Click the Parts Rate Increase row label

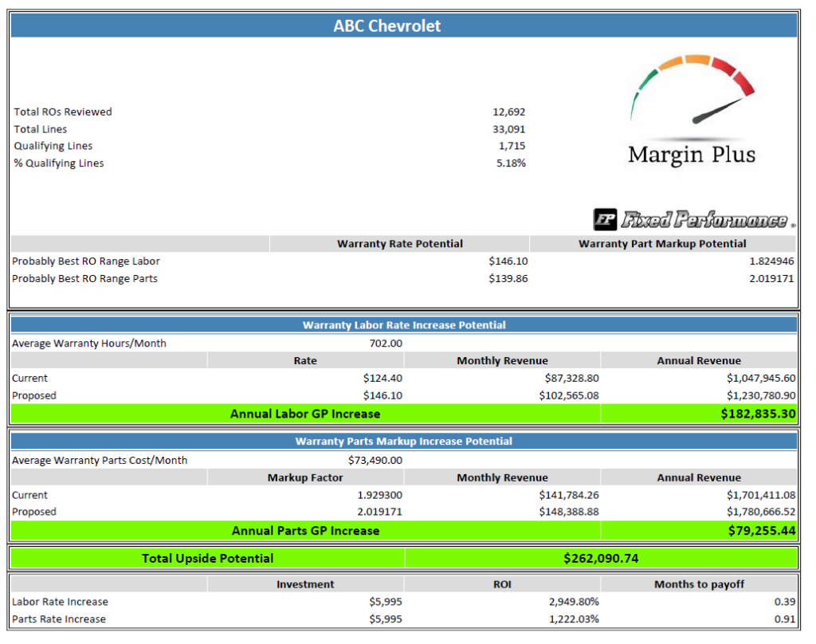tap(59, 619)
